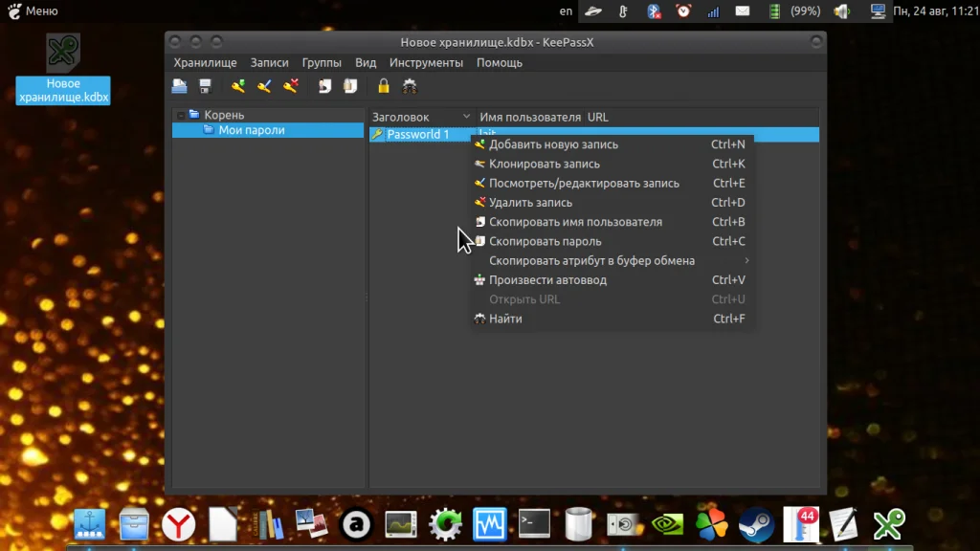Screen dimensions: 980x551
Task: Click the Заголовок column sort arrow
Action: [466, 117]
